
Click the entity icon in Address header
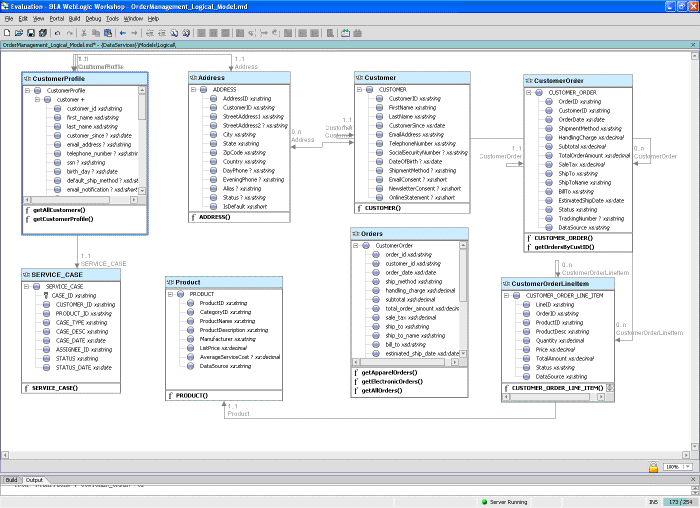point(193,78)
